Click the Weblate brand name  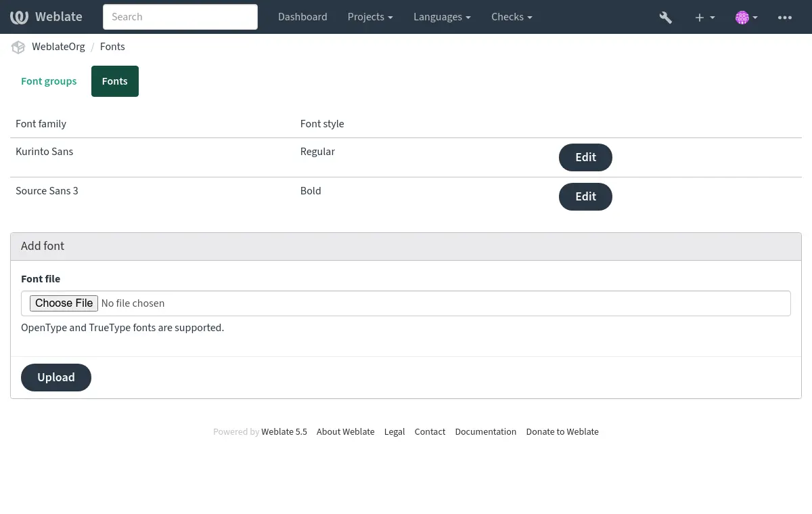(x=59, y=17)
